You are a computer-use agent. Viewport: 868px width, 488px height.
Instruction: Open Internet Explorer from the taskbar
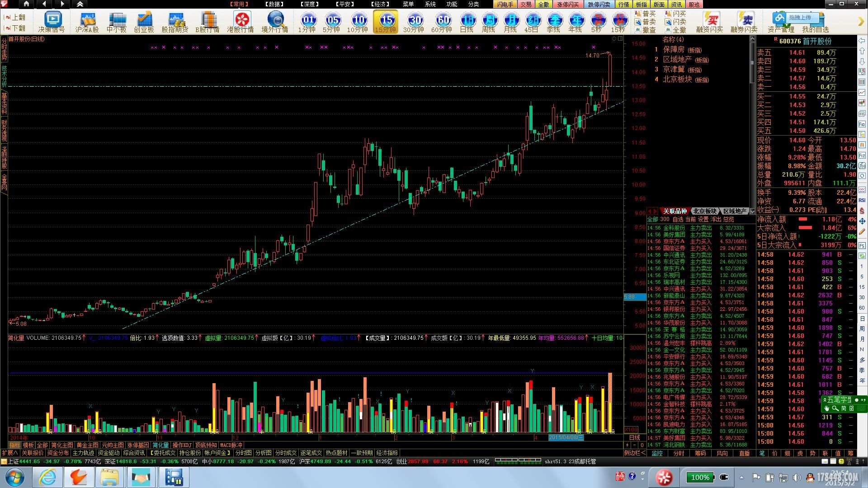tap(48, 477)
